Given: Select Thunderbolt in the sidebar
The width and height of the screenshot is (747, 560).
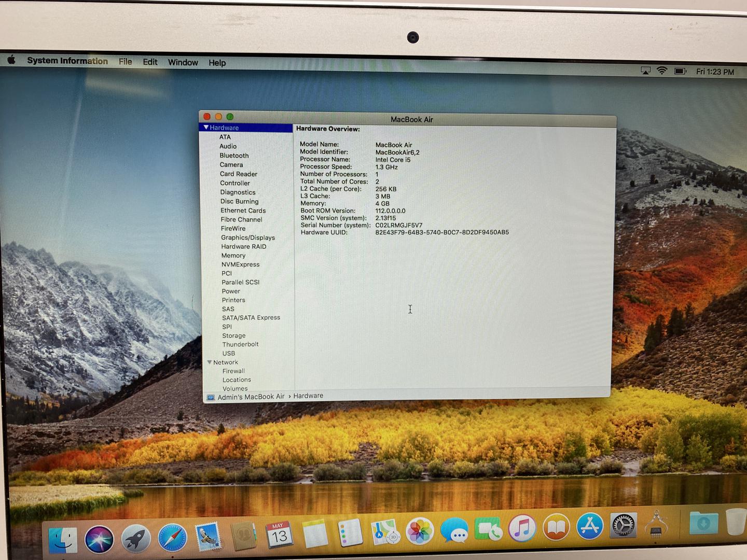Looking at the screenshot, I should tap(240, 344).
